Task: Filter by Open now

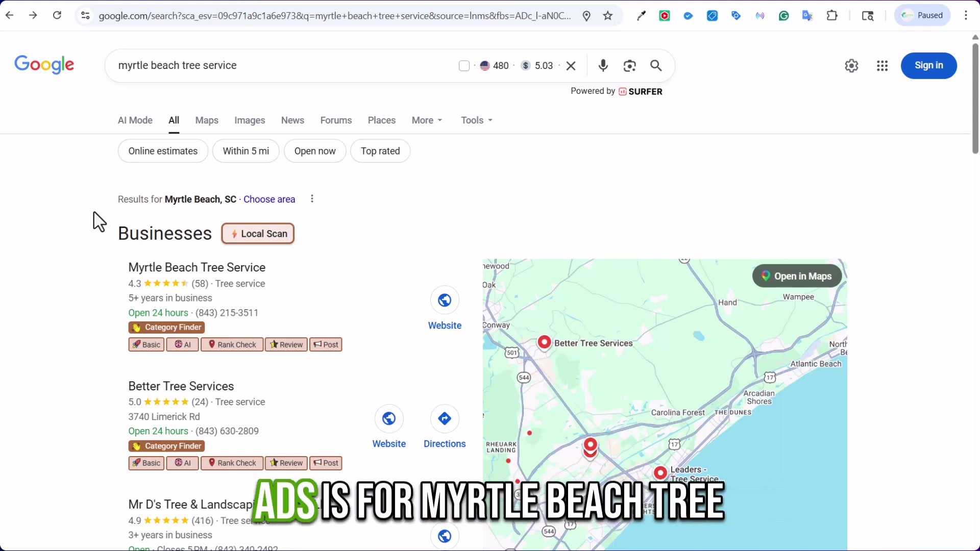Action: tap(315, 151)
